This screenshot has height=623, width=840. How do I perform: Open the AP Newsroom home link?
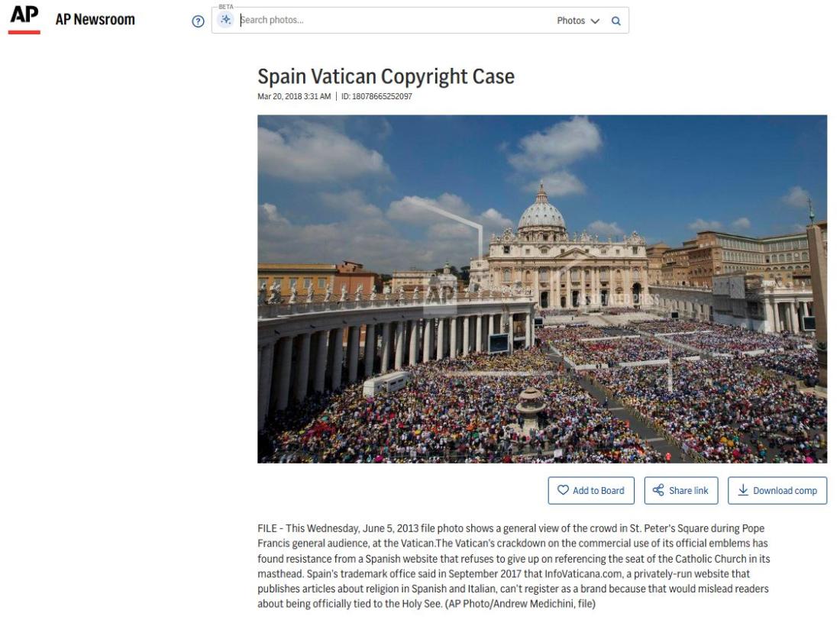tap(95, 19)
